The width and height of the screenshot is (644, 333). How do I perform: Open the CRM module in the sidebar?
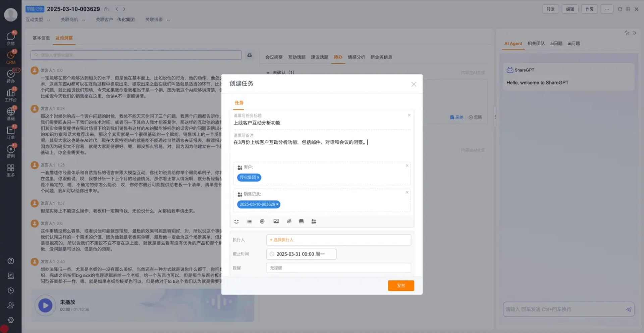(11, 57)
